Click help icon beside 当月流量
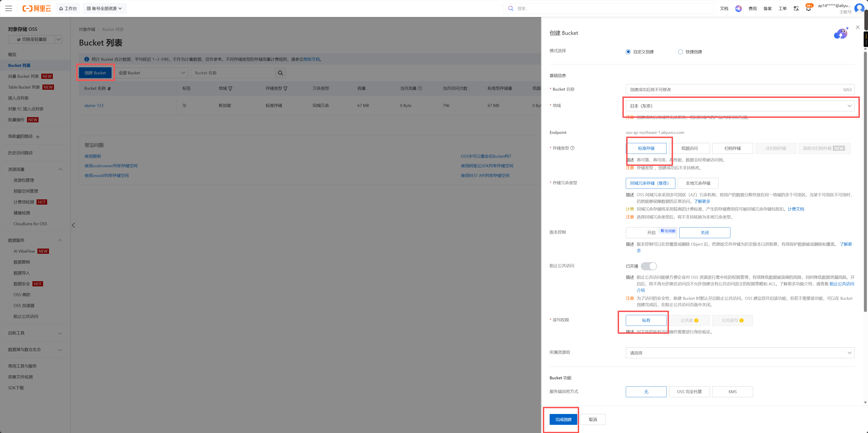The width and height of the screenshot is (868, 433). 420,88
